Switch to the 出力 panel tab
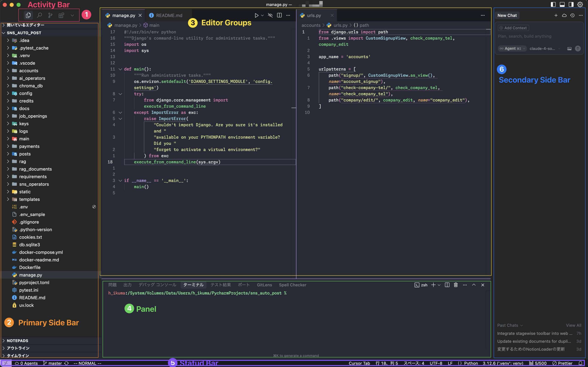This screenshot has height=367, width=588. pyautogui.click(x=127, y=285)
